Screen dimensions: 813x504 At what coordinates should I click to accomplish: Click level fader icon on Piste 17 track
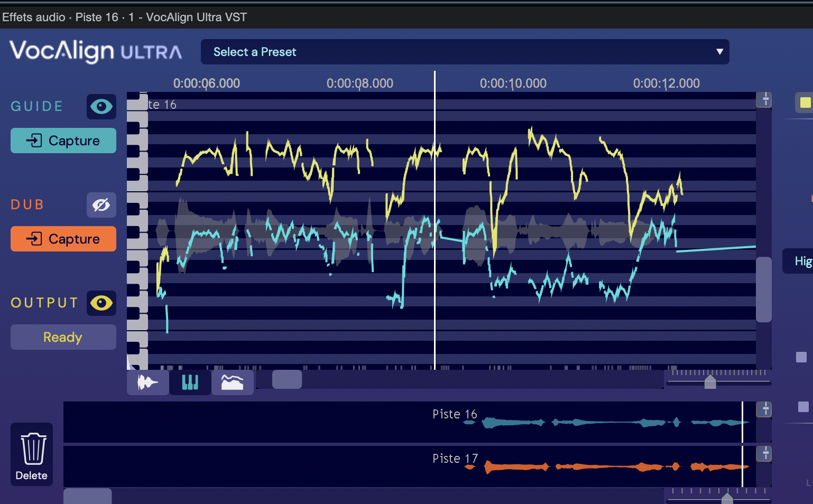[764, 454]
